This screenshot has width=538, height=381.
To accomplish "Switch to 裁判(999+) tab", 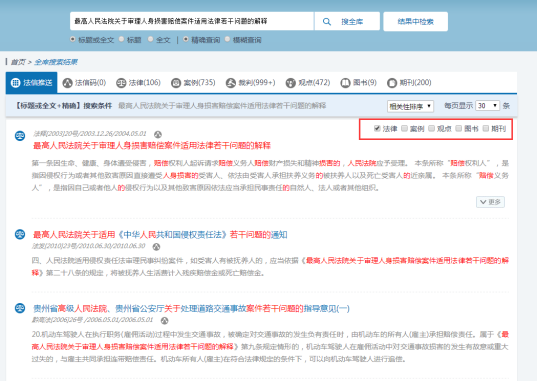I will [250, 83].
